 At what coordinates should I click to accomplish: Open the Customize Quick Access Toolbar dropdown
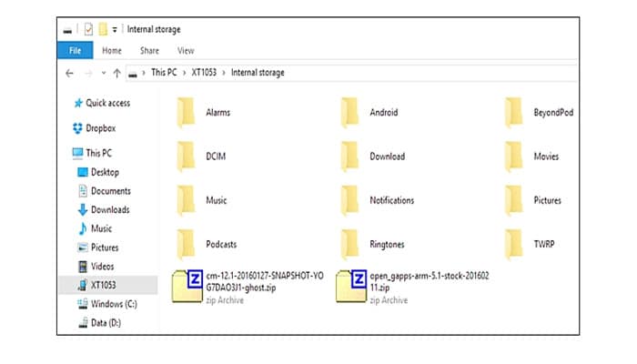click(x=115, y=30)
